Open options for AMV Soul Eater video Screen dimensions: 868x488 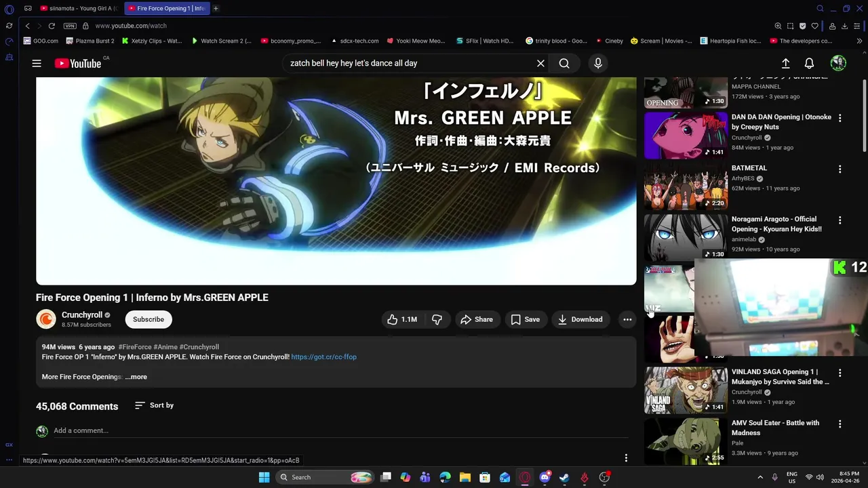click(840, 424)
